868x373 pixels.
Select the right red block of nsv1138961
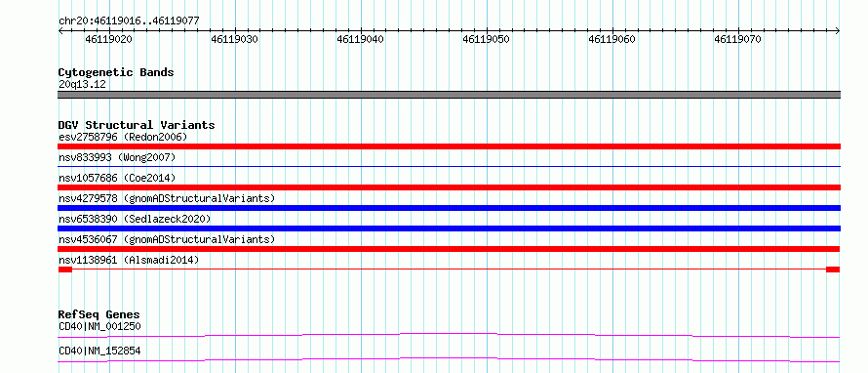click(x=833, y=269)
